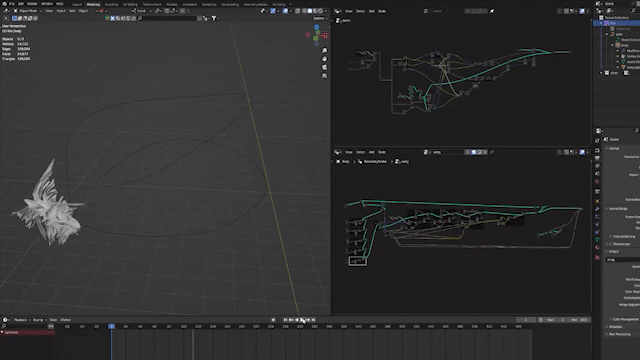The width and height of the screenshot is (640, 360).
Task: Open the Window menu
Action: pos(47,4)
